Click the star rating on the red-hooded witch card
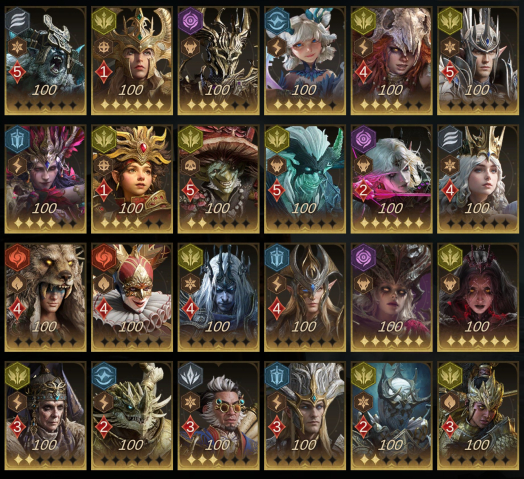 click(x=478, y=341)
